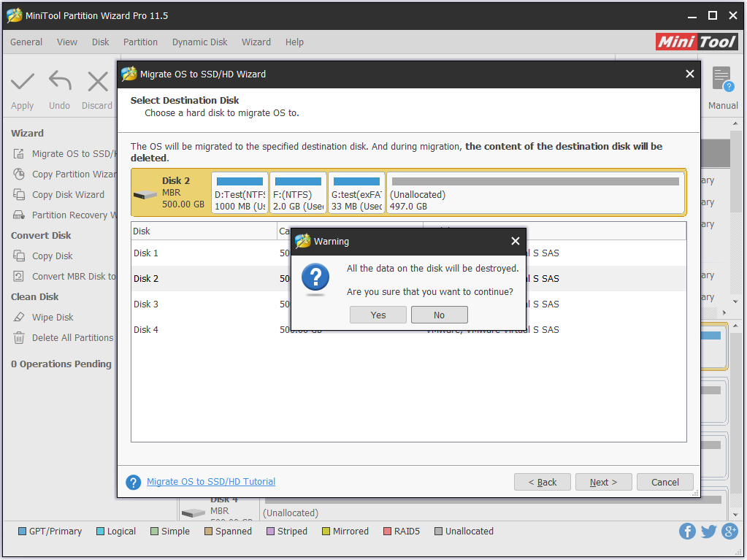Close the Migrate OS wizard window
This screenshot has height=560, width=747.
click(x=689, y=74)
